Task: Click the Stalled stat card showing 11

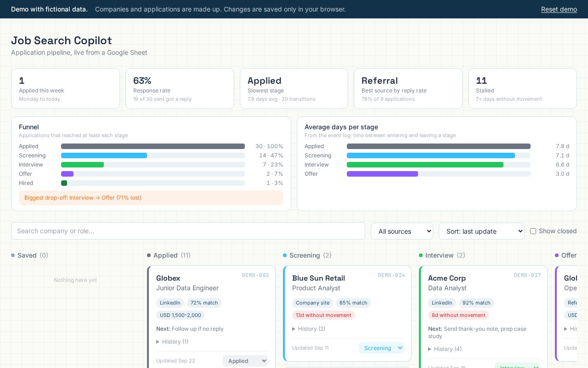Action: point(522,89)
